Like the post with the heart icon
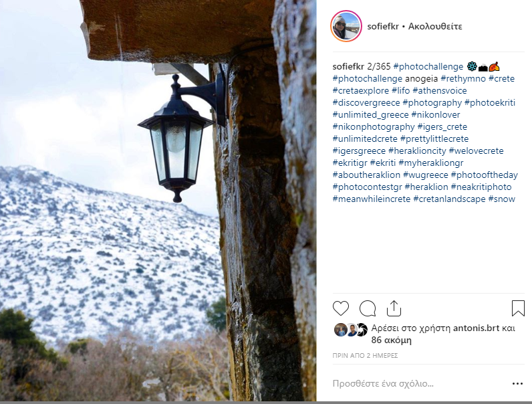 click(x=341, y=308)
